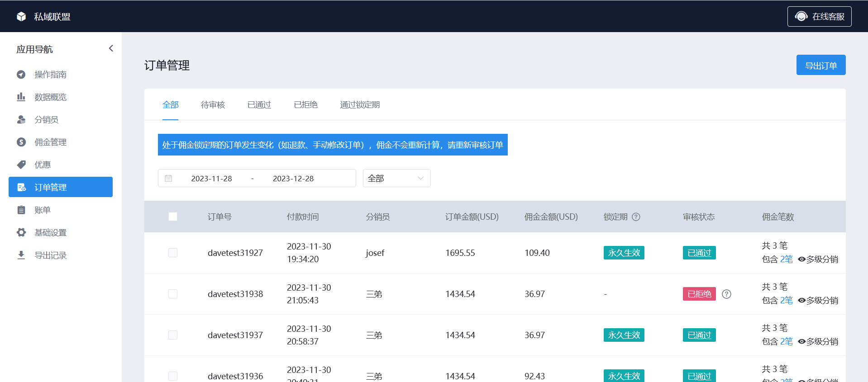
Task: Click the 已拒绝 status badge for davetest31938
Action: [699, 294]
